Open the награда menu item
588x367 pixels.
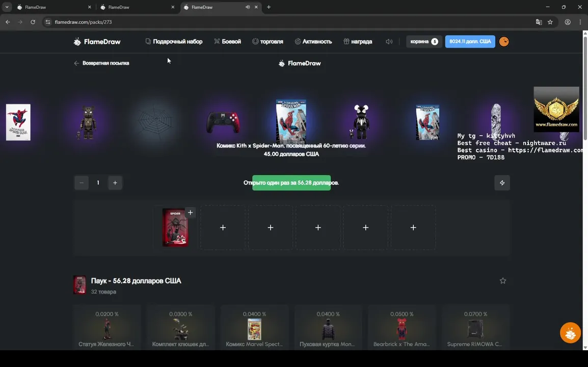point(358,42)
